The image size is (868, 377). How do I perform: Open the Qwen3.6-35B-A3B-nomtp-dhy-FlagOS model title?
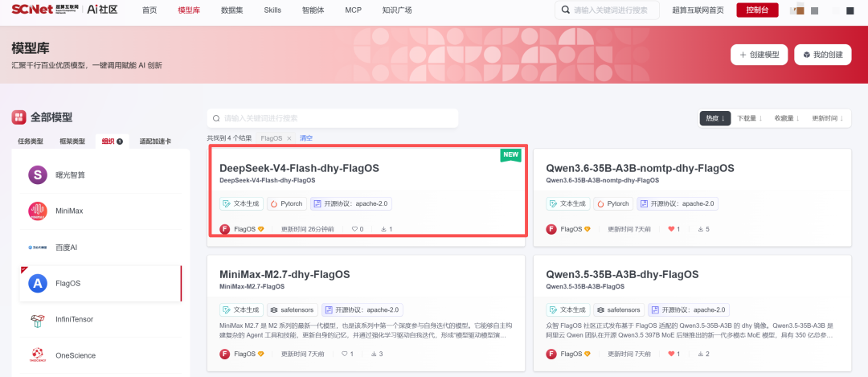point(640,168)
